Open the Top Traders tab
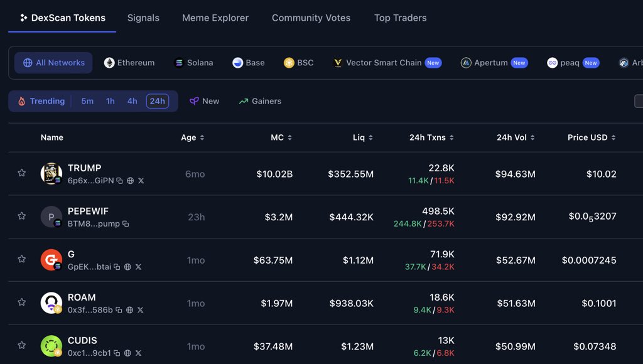The image size is (643, 364). click(x=400, y=18)
